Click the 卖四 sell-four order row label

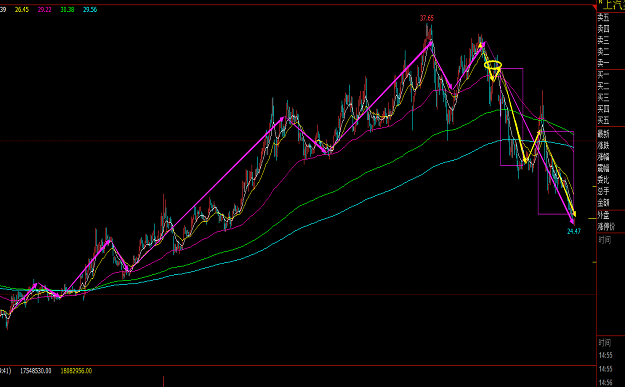point(603,29)
